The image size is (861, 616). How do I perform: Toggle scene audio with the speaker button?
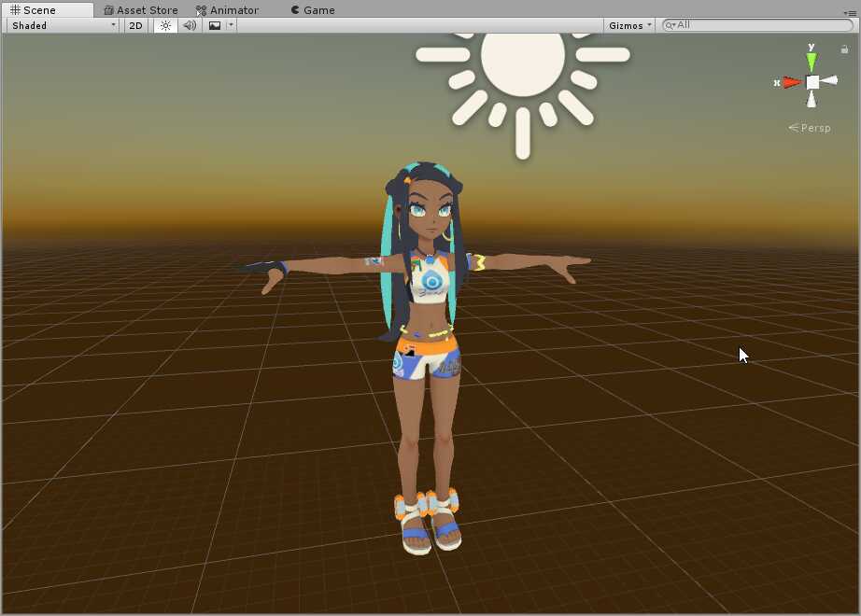click(190, 25)
